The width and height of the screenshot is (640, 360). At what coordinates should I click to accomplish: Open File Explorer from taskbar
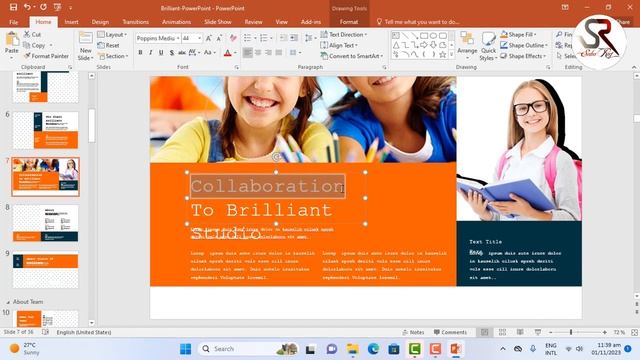tap(353, 349)
